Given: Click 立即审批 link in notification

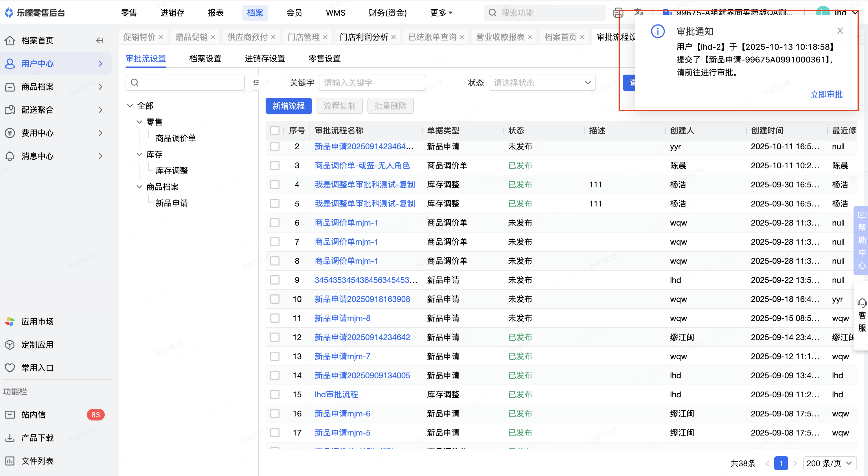Looking at the screenshot, I should pos(826,94).
